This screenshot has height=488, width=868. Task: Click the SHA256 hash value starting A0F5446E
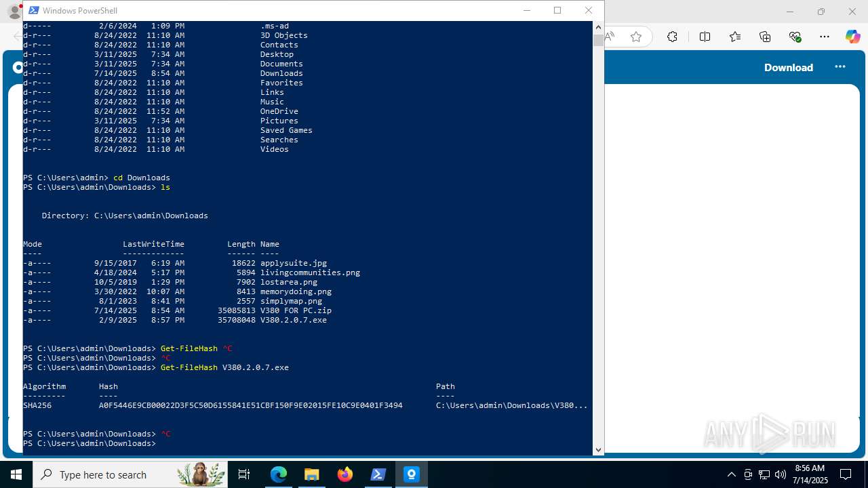click(251, 405)
